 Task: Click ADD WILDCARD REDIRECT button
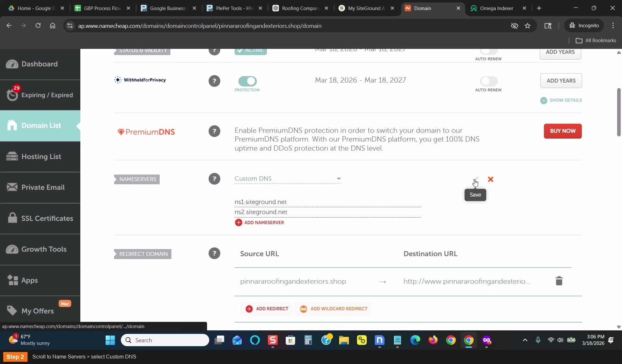tap(333, 309)
